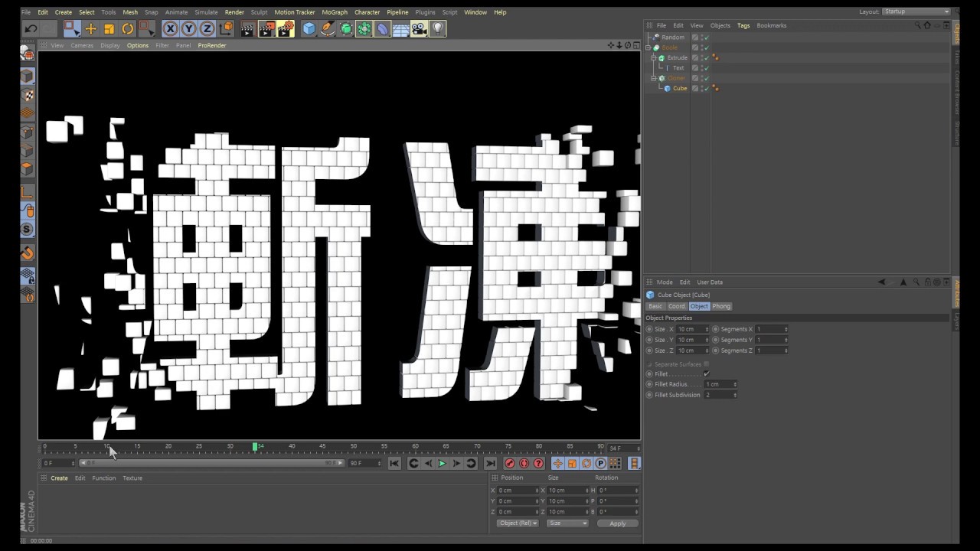Open the ProRender viewport menu
Image resolution: width=980 pixels, height=551 pixels.
[212, 45]
